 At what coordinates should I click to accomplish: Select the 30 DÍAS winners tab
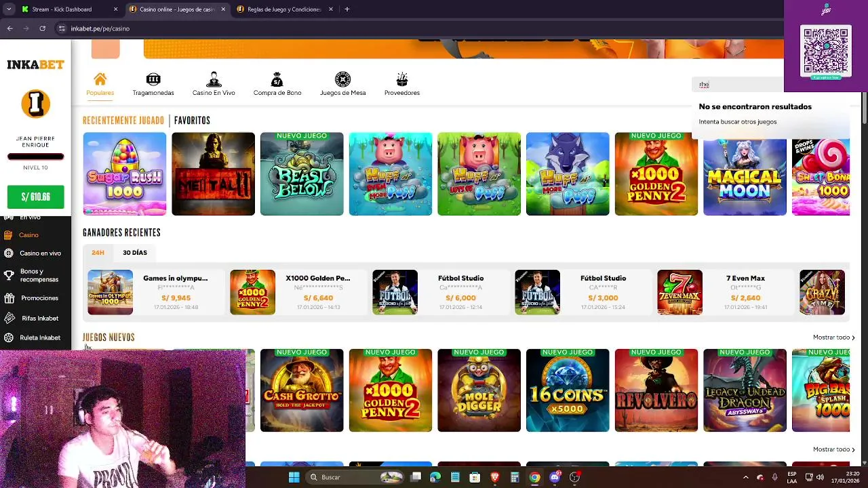pyautogui.click(x=134, y=253)
